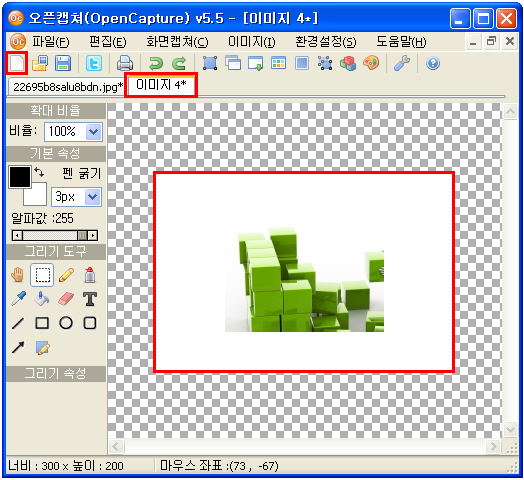Start scrolling window capture
This screenshot has width=524, height=480.
(256, 63)
